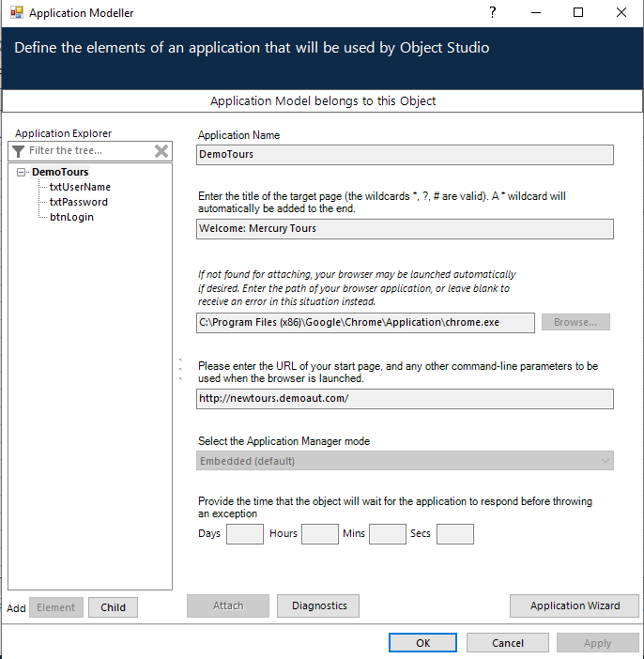
Task: Select the txtPassword element
Action: tap(79, 202)
